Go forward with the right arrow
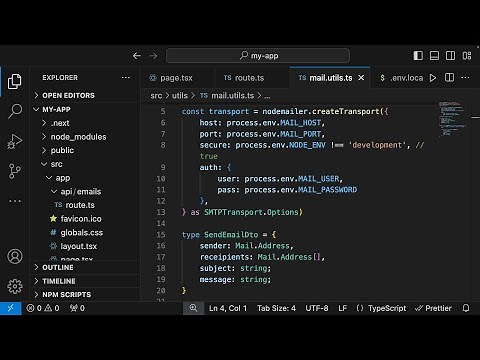Screen dimensions: 480x360 153,56
